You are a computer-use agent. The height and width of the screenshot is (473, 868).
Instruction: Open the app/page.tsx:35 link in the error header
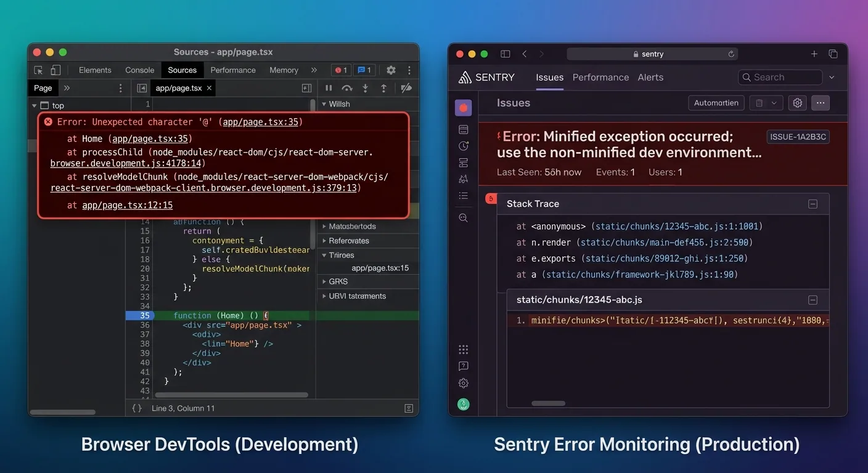pyautogui.click(x=261, y=122)
